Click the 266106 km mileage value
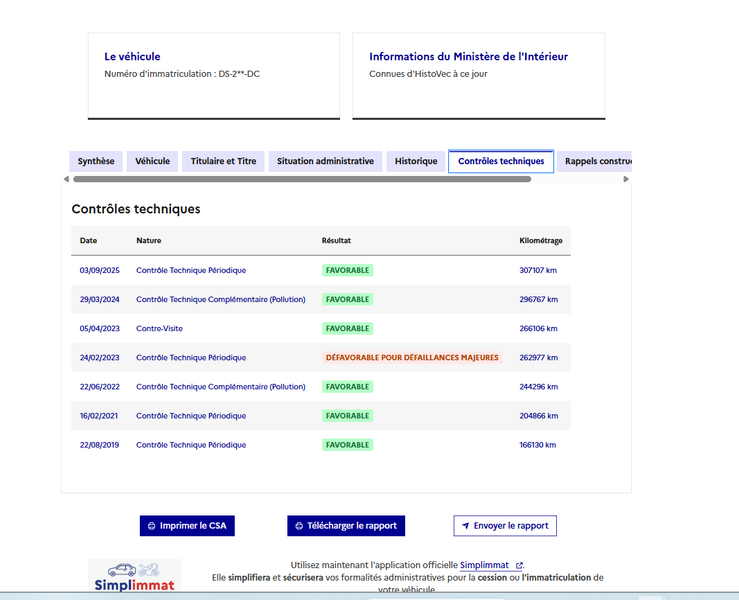Screen dimensions: 739x600 click(x=538, y=329)
